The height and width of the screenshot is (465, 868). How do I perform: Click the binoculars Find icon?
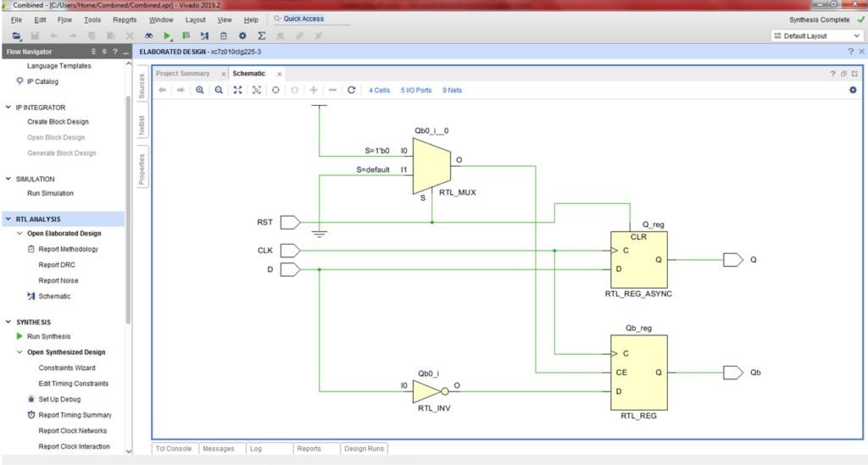[x=148, y=36]
